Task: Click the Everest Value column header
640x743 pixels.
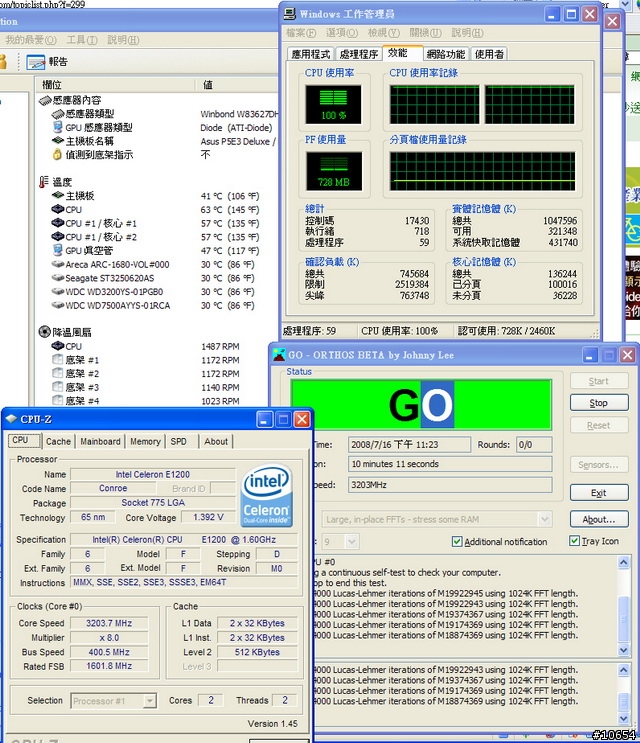Action: tap(237, 85)
